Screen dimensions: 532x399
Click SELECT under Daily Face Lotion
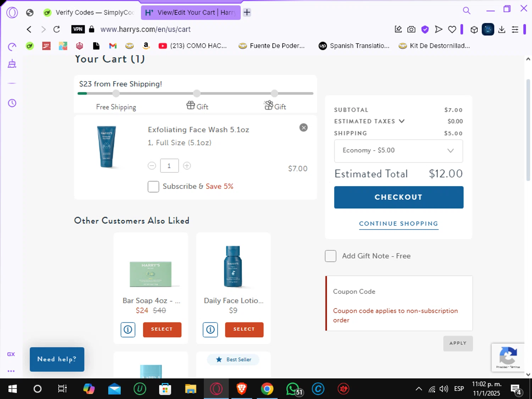[x=244, y=329]
